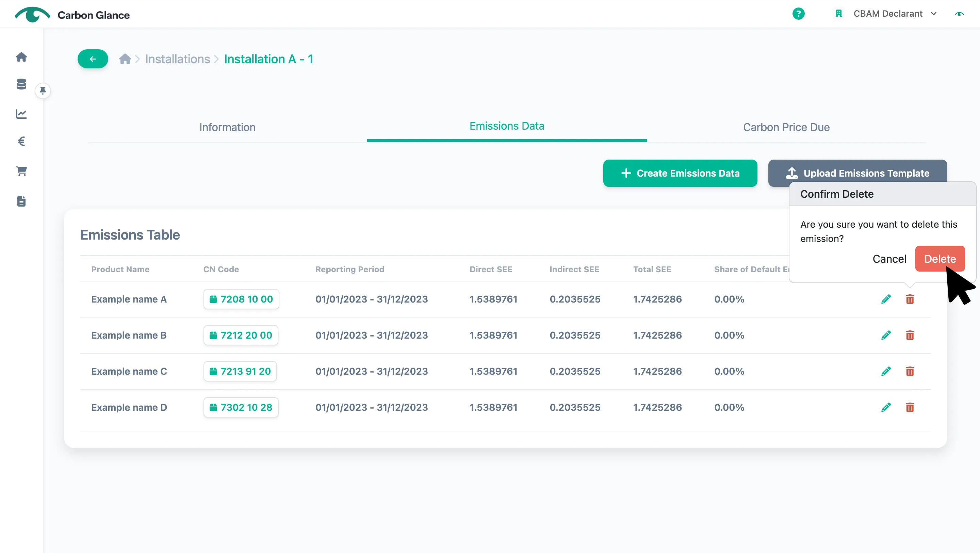Viewport: 980px width, 553px height.
Task: Click CN code tag 7213 91 20
Action: click(240, 372)
